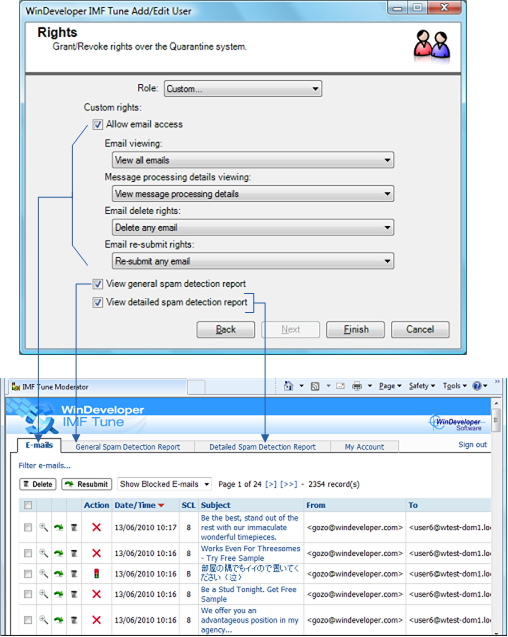
Task: Click the Delete button above the email list
Action: tap(38, 484)
